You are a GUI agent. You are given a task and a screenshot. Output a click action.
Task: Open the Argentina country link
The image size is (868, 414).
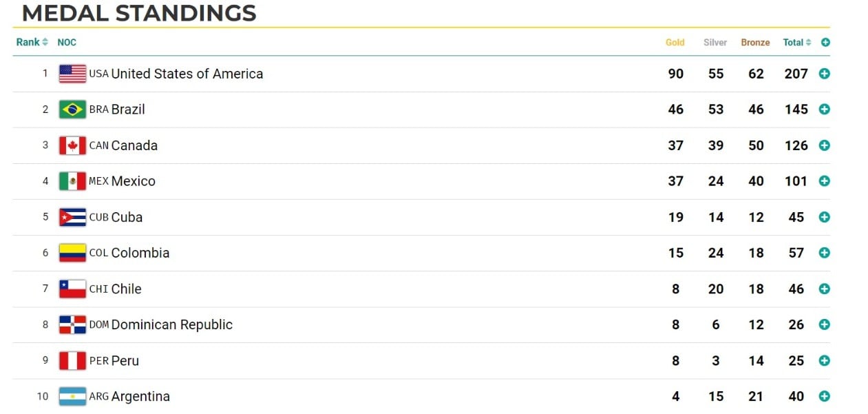(x=140, y=396)
